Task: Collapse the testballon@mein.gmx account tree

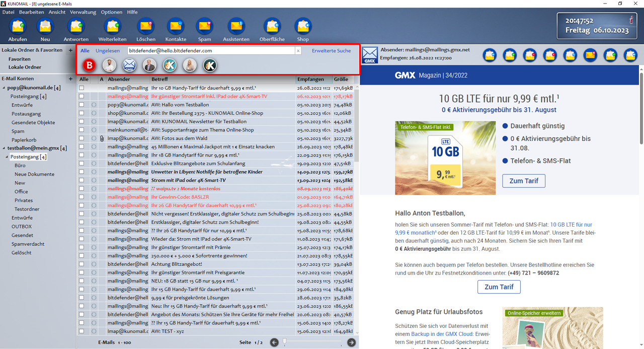Action: tap(4, 149)
